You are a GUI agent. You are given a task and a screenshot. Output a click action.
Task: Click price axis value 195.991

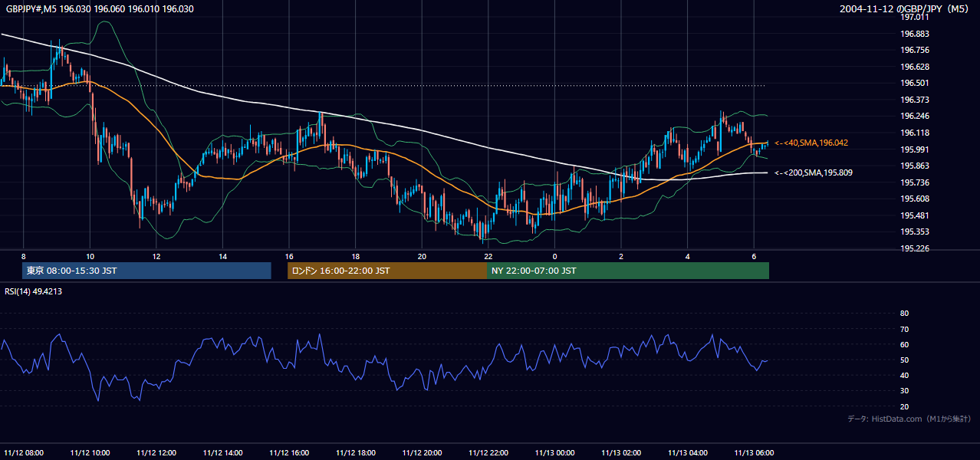coord(915,149)
